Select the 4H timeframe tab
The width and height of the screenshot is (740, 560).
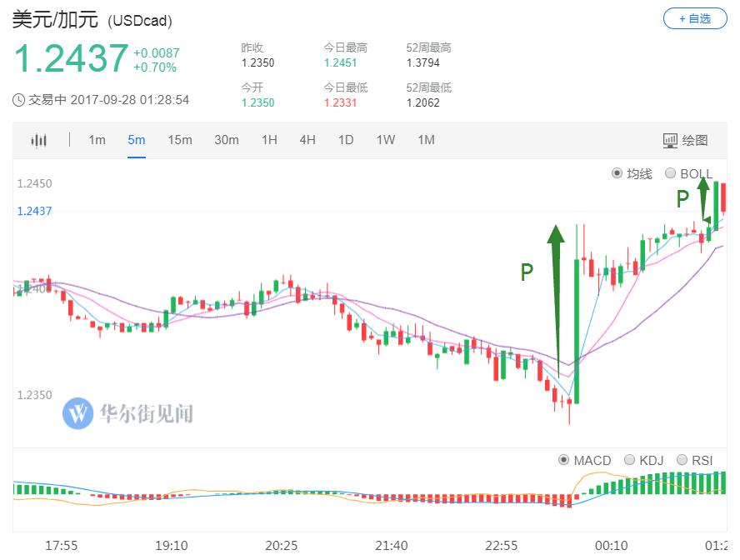click(x=307, y=140)
